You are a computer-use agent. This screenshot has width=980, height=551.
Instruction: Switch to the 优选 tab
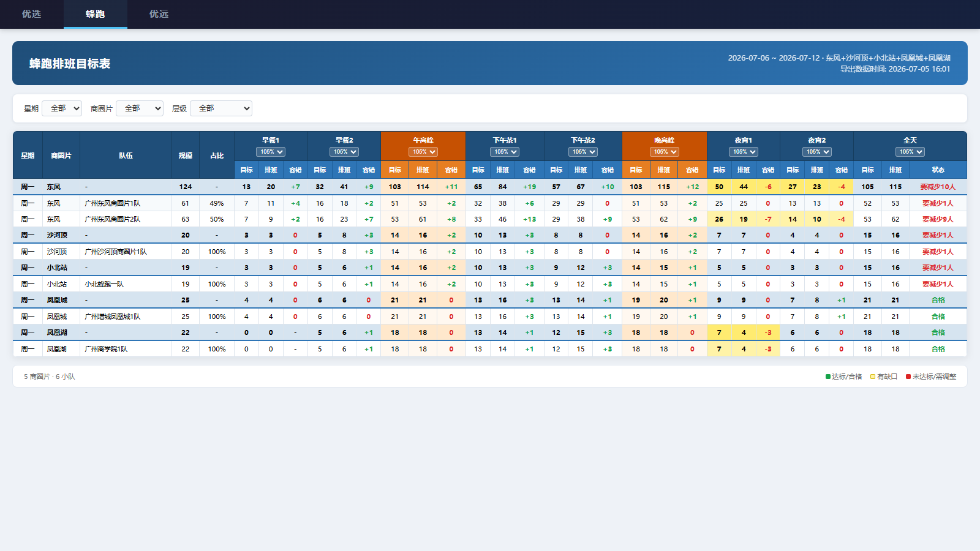(x=32, y=14)
